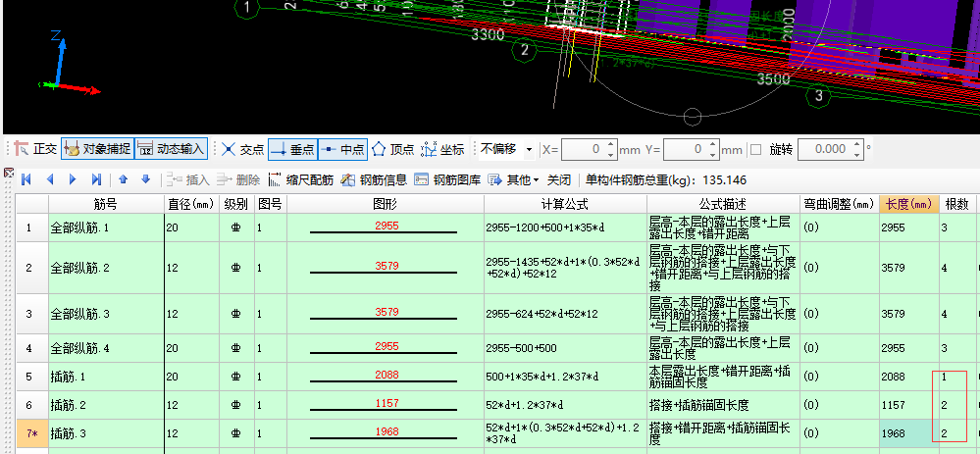The width and height of the screenshot is (980, 454).
Task: Move row down with down arrow icon
Action: (145, 179)
